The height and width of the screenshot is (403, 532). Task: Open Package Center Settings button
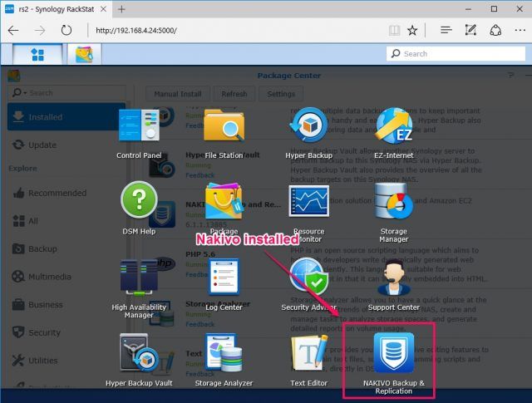(x=281, y=94)
